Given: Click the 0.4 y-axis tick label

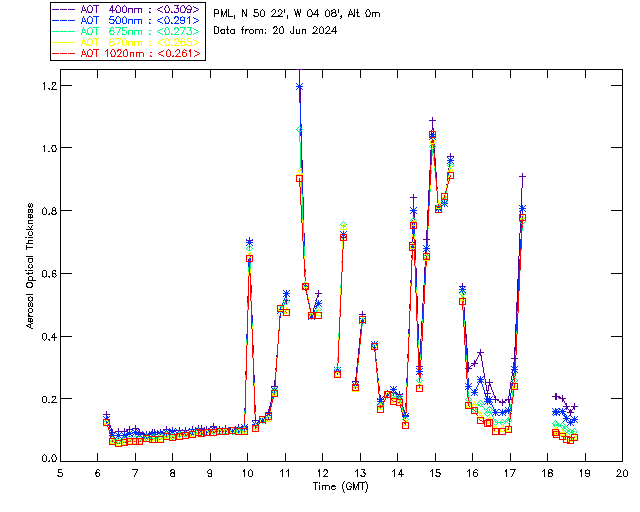Looking at the screenshot, I should [x=49, y=336].
